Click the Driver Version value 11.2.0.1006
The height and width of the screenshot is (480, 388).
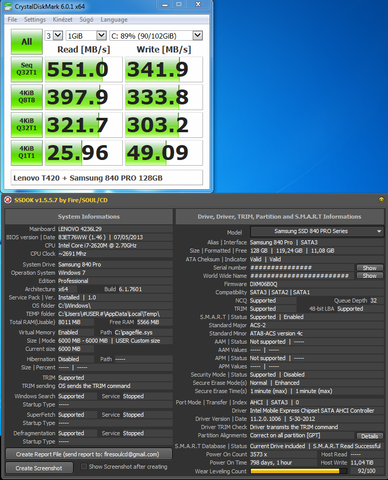click(x=266, y=419)
